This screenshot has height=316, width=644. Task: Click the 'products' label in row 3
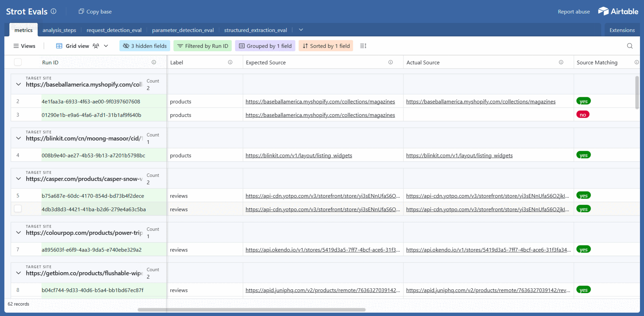(x=181, y=115)
